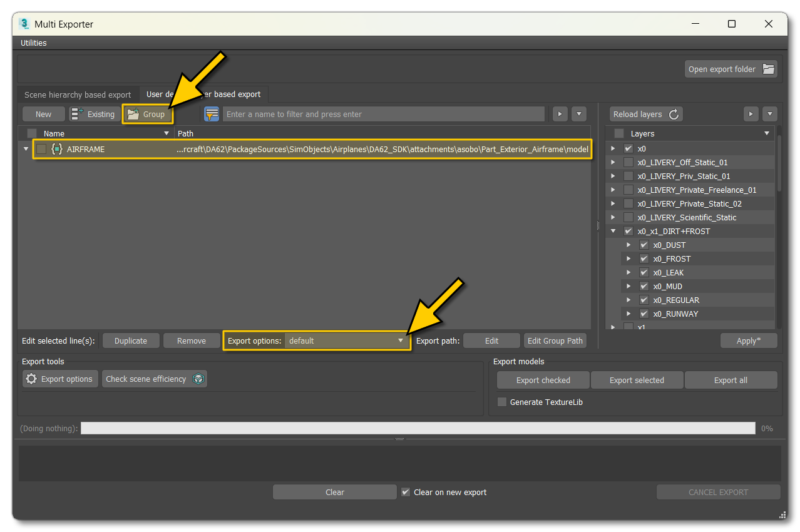Switch to Scene hierarchy based export tab
800x532 pixels.
click(77, 95)
